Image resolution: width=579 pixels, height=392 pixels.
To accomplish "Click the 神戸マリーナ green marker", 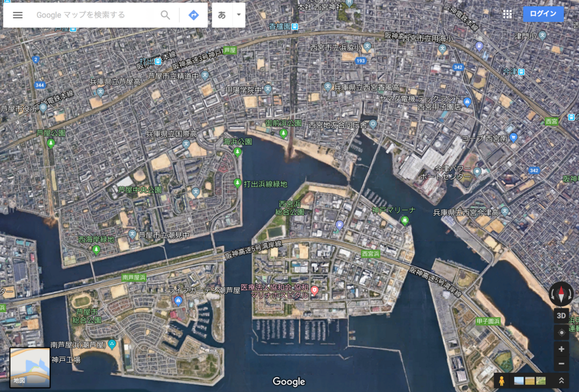I will coord(405,220).
